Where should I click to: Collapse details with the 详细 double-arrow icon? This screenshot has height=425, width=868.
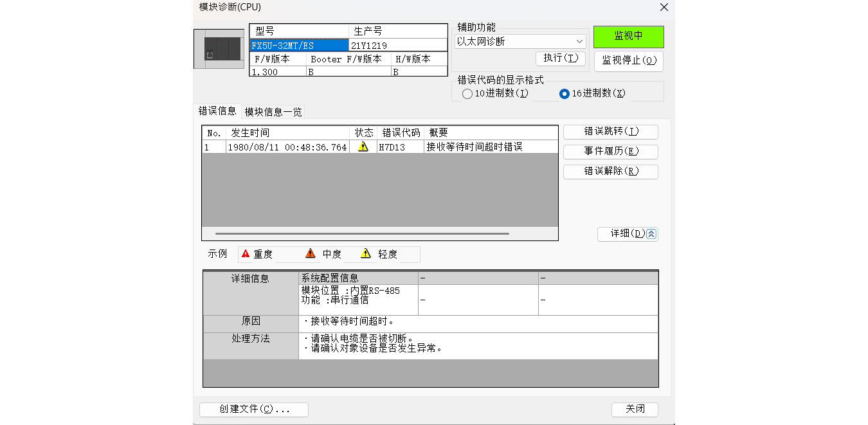click(x=651, y=234)
